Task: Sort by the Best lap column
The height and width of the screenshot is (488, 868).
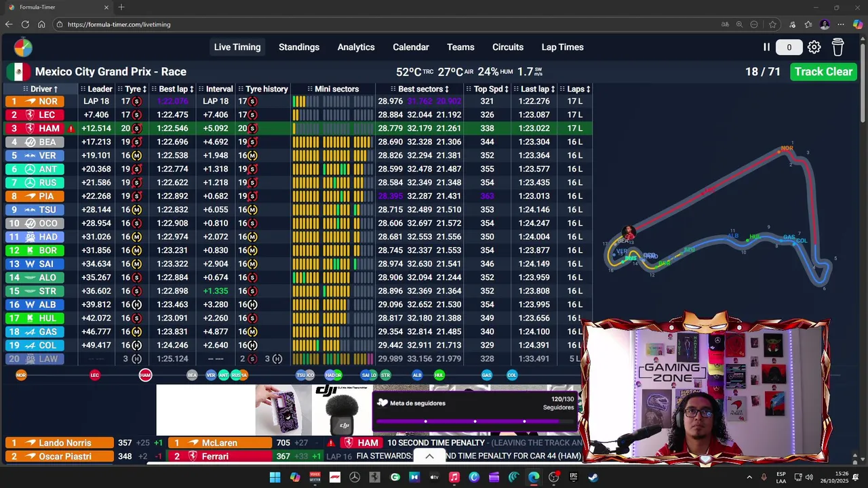Action: [173, 89]
